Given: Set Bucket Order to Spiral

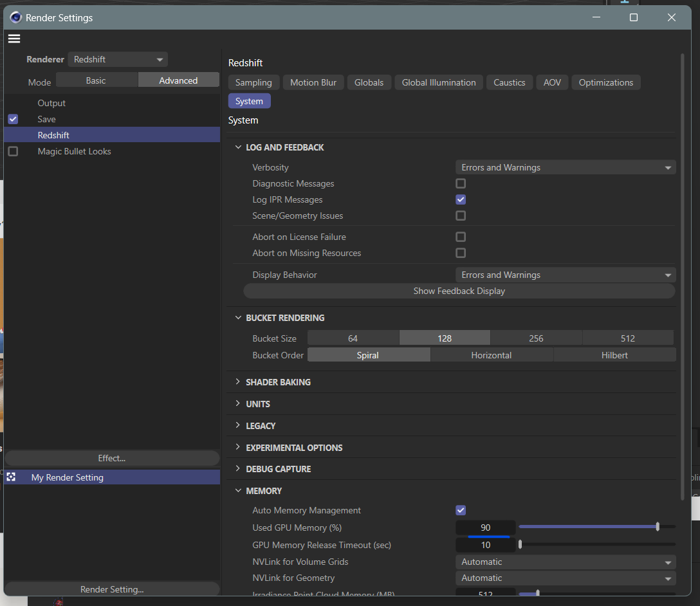Looking at the screenshot, I should [368, 355].
